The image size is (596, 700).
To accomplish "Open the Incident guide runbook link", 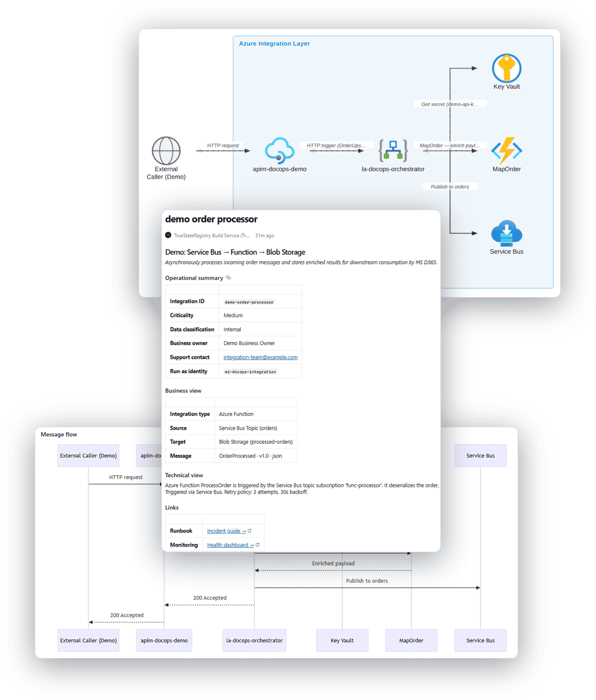I will [x=226, y=531].
